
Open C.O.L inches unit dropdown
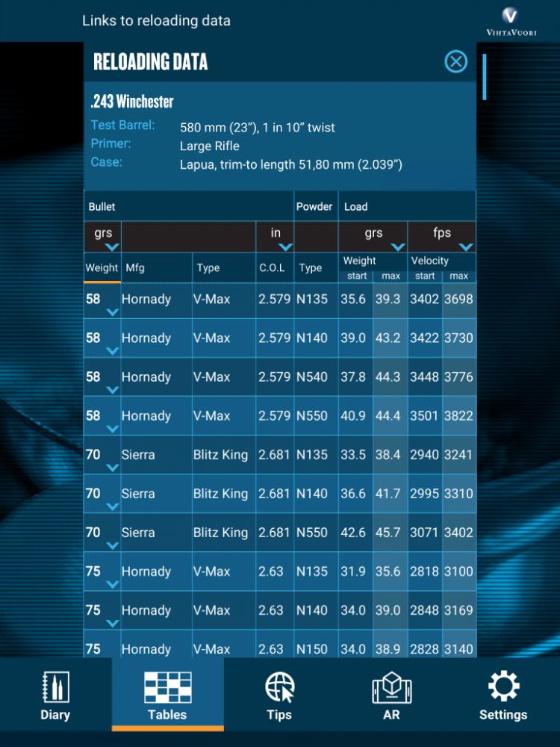pyautogui.click(x=276, y=237)
